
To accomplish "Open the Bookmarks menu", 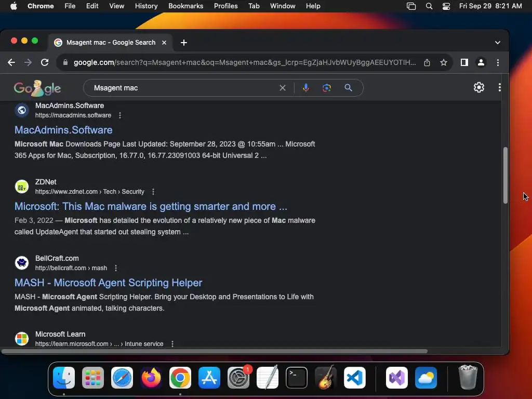I will (186, 6).
